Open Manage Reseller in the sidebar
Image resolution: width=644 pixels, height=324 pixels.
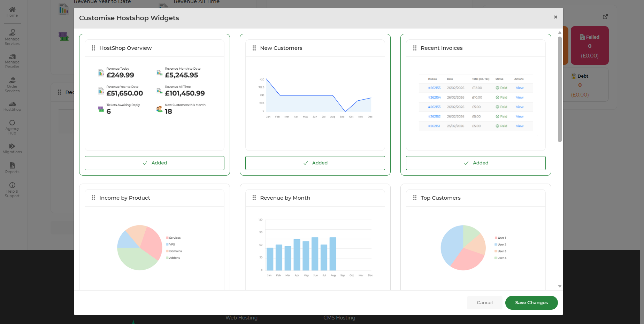click(12, 61)
